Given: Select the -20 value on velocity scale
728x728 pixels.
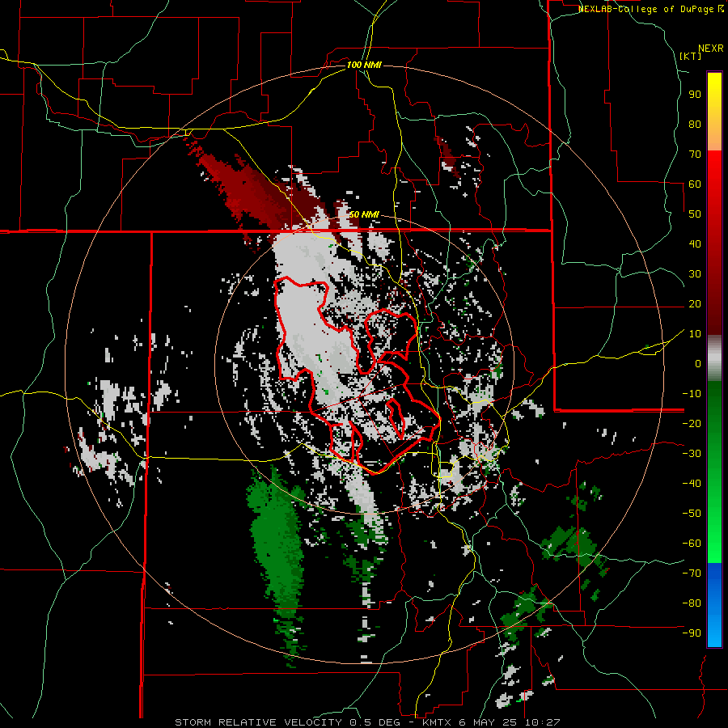Looking at the screenshot, I should coord(692,423).
